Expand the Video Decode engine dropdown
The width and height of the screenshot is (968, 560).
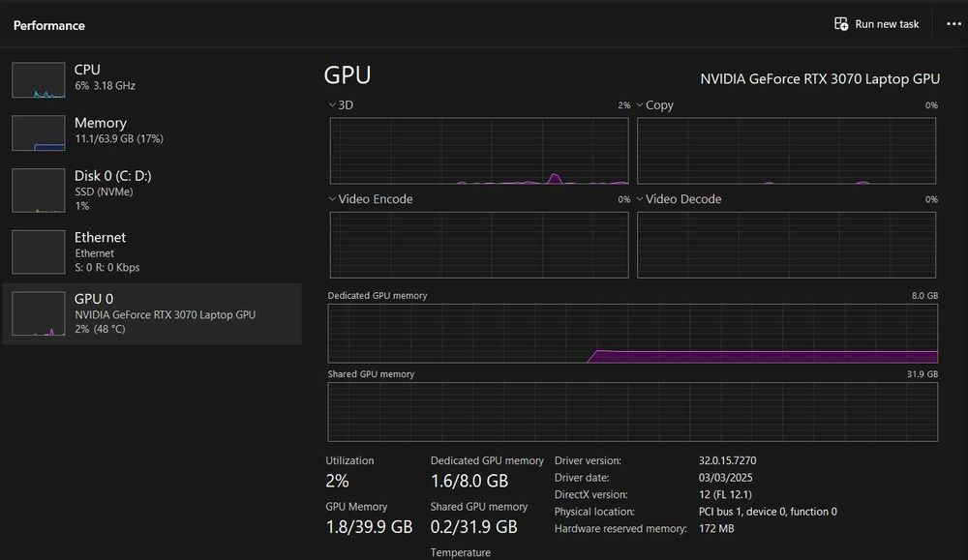(x=640, y=199)
